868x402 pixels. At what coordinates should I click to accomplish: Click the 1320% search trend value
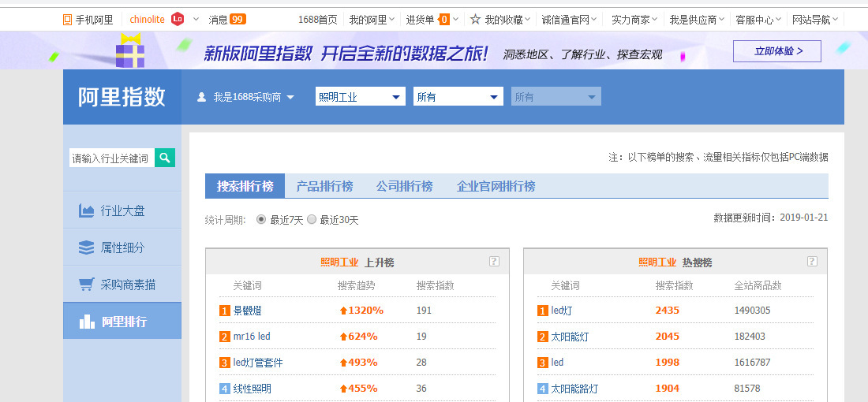point(361,311)
